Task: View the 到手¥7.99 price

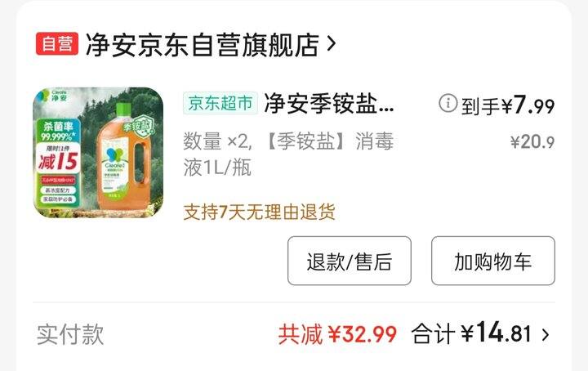Action: (x=508, y=105)
